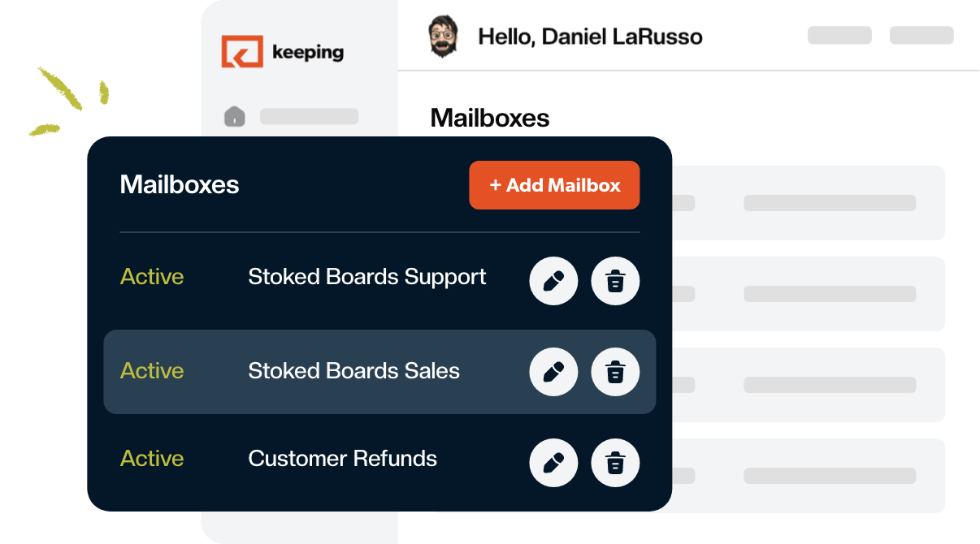Edit the Customer Refunds mailbox
The image size is (980, 544).
point(553,463)
